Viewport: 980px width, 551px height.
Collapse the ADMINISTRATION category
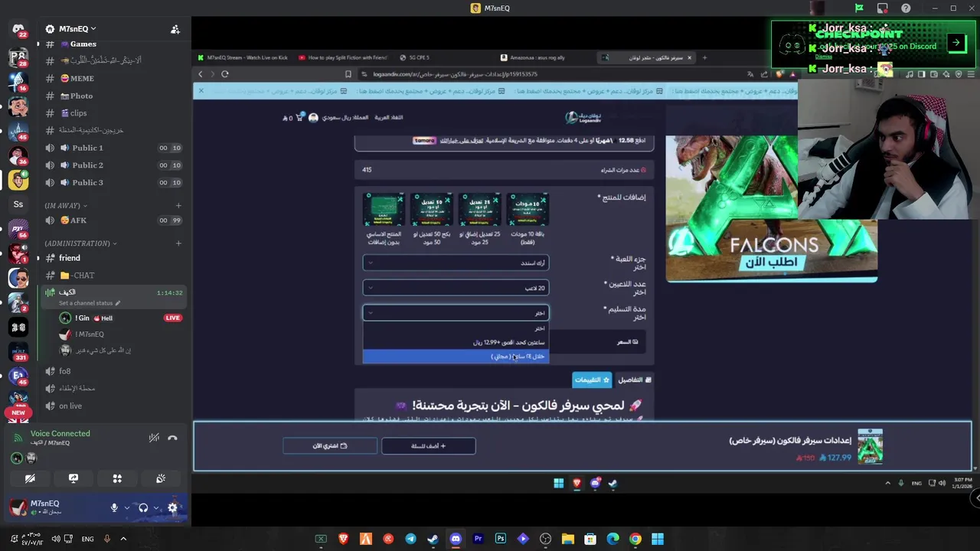click(x=80, y=243)
